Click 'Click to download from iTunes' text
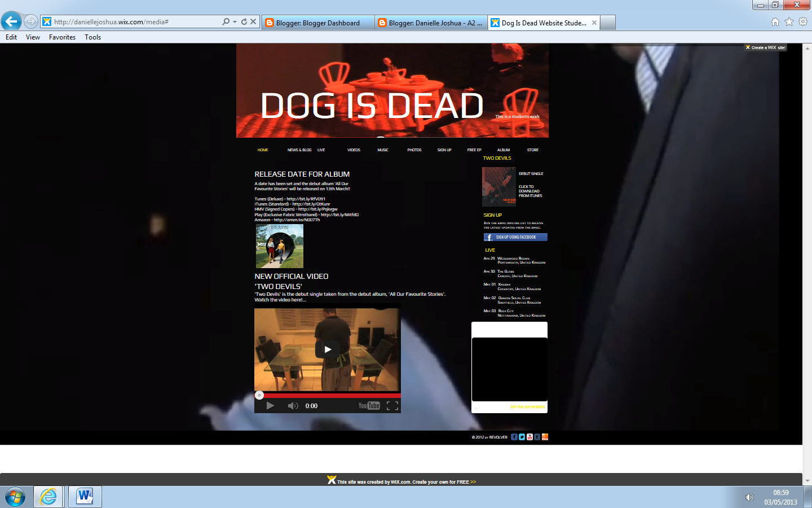 point(530,191)
